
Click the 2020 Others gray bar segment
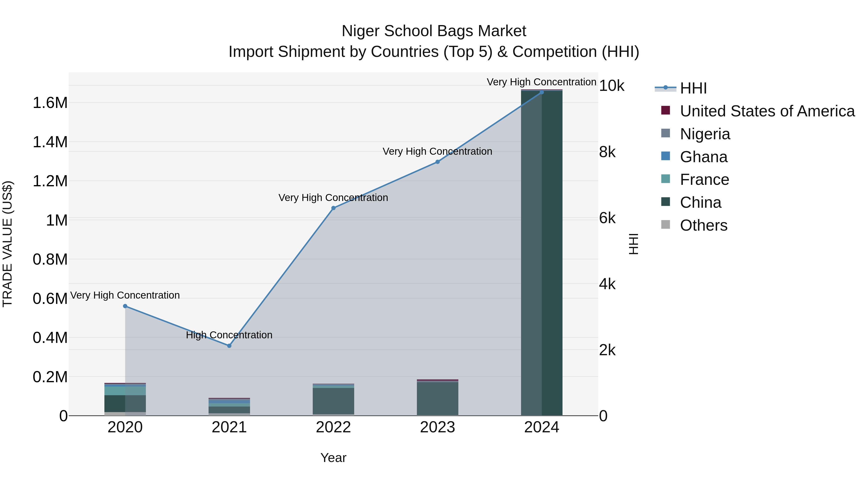(x=125, y=414)
